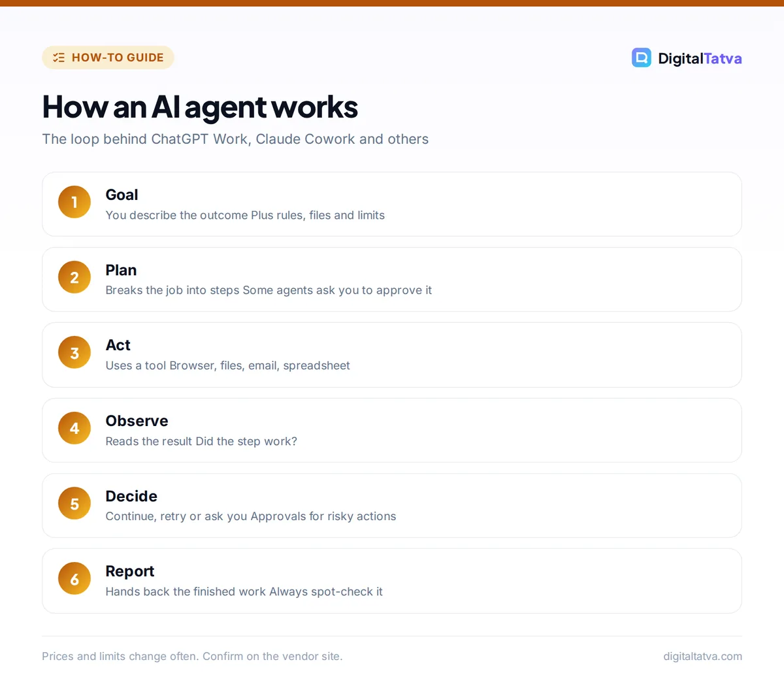The height and width of the screenshot is (694, 784).
Task: Click step number 4 circle
Action: (74, 428)
